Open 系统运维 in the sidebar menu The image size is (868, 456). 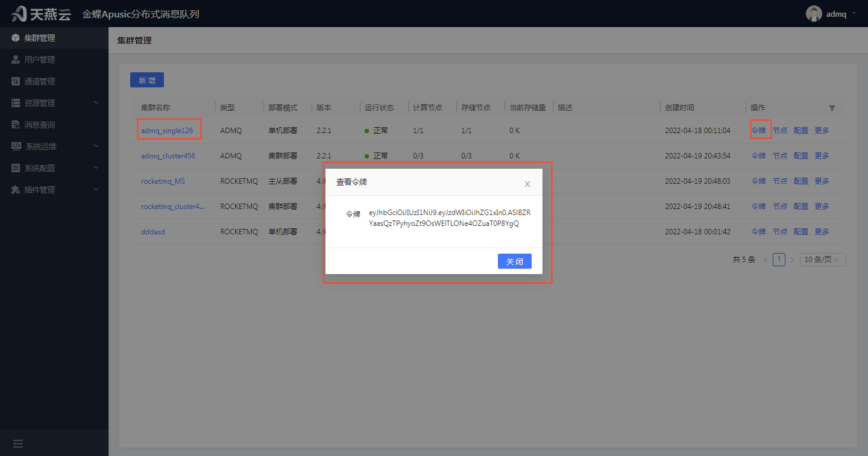54,146
